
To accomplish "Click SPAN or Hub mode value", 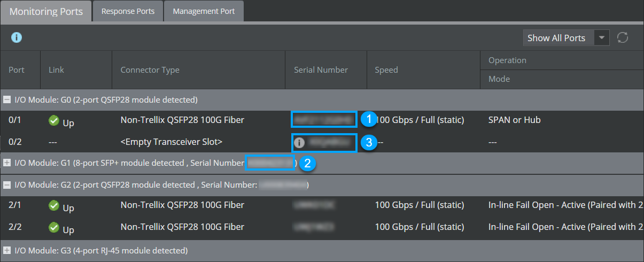I will point(514,120).
